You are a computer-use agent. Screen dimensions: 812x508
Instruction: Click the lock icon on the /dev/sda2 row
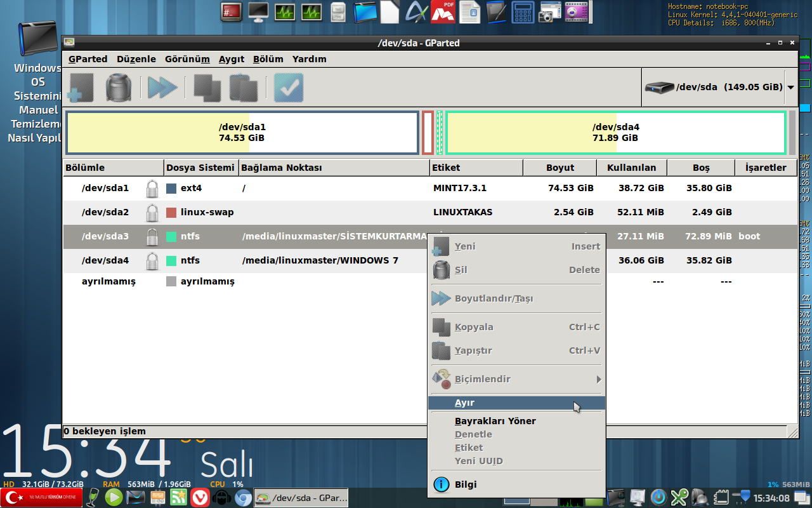[x=152, y=213]
